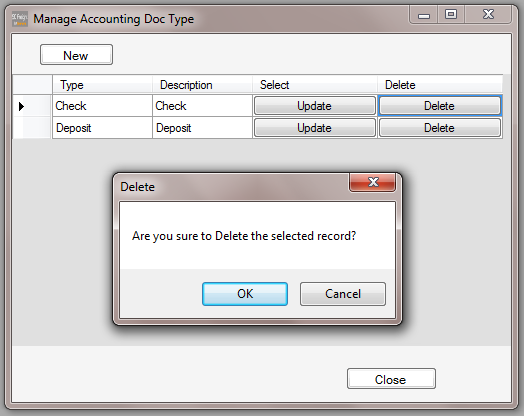The height and width of the screenshot is (416, 524).
Task: Delete the Check row
Action: 440,106
